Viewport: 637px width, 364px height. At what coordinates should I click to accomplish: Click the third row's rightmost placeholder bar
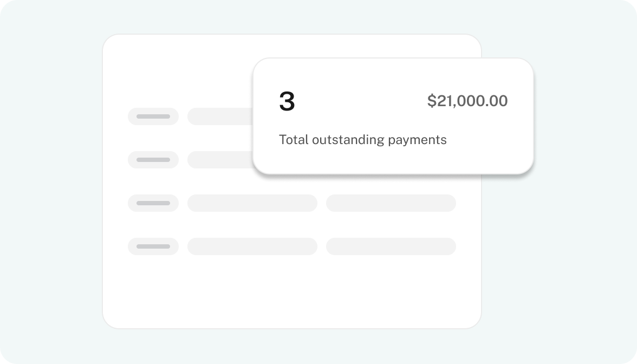[x=391, y=203]
